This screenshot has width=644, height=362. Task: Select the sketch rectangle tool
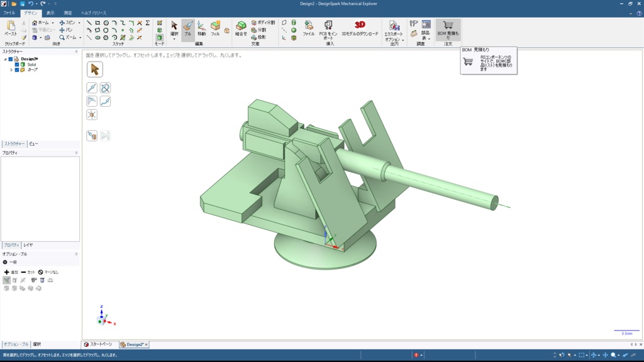coord(97,23)
